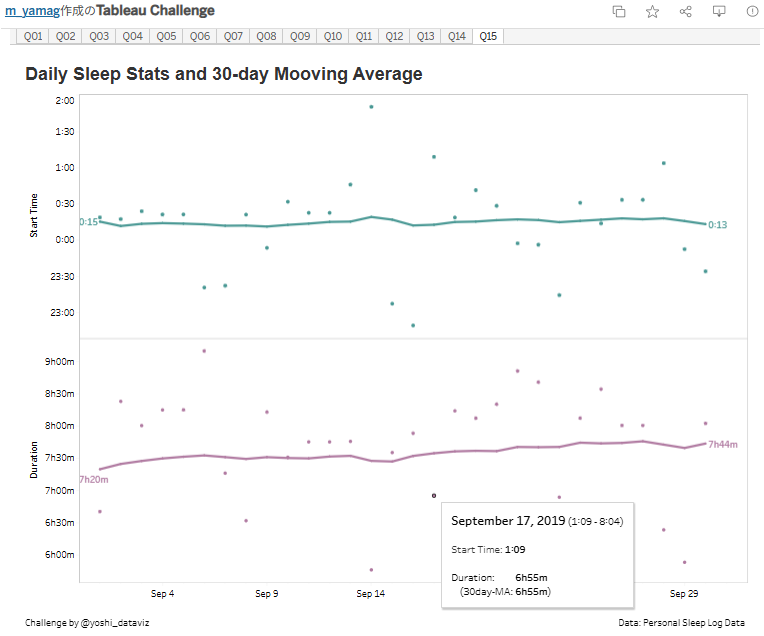
Task: Click the Duration axis title
Action: point(34,460)
